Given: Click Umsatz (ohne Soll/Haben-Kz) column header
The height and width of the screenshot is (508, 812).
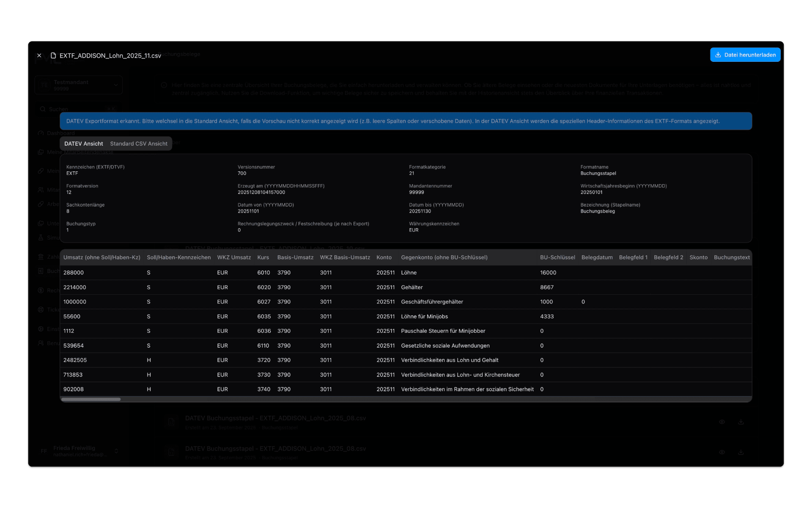Looking at the screenshot, I should coord(102,257).
